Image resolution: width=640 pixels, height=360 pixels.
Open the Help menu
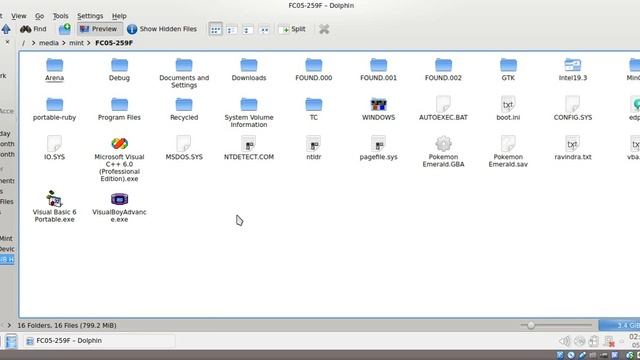(119, 16)
